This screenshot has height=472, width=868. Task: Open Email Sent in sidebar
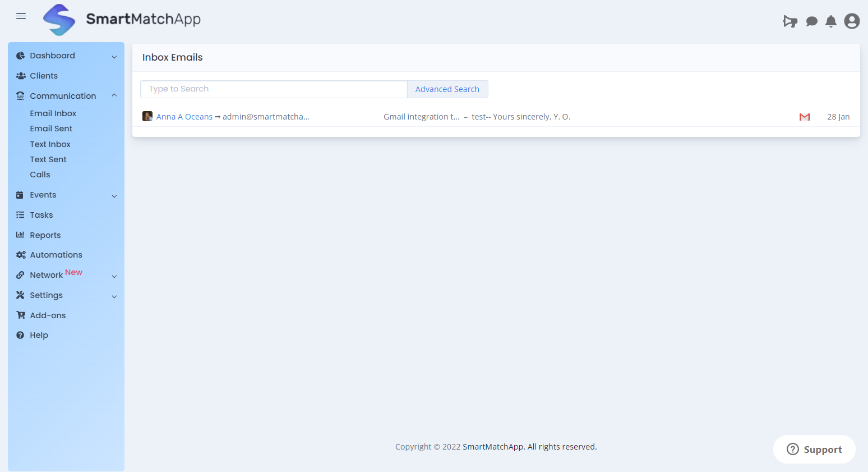(x=51, y=129)
